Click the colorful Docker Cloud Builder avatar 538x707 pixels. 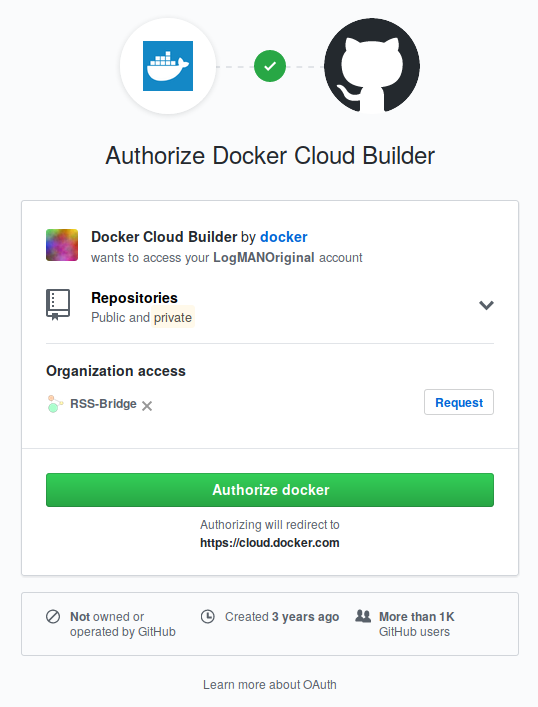[x=62, y=245]
